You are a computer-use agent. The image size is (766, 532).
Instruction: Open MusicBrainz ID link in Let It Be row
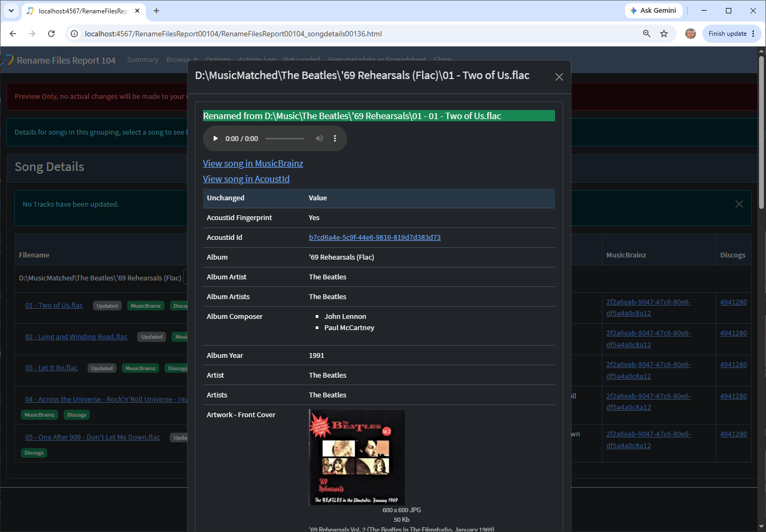pyautogui.click(x=648, y=370)
